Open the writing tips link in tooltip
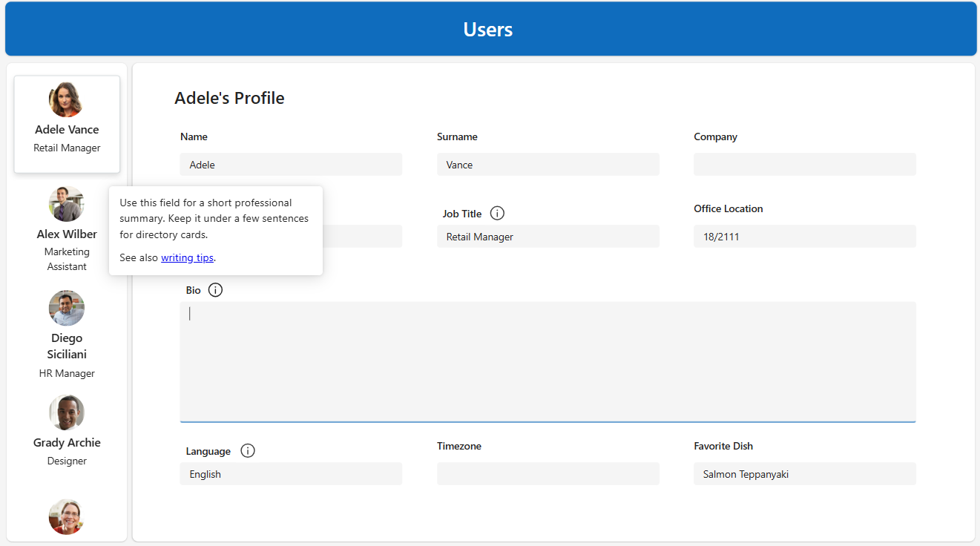Image resolution: width=980 pixels, height=546 pixels. 187,258
